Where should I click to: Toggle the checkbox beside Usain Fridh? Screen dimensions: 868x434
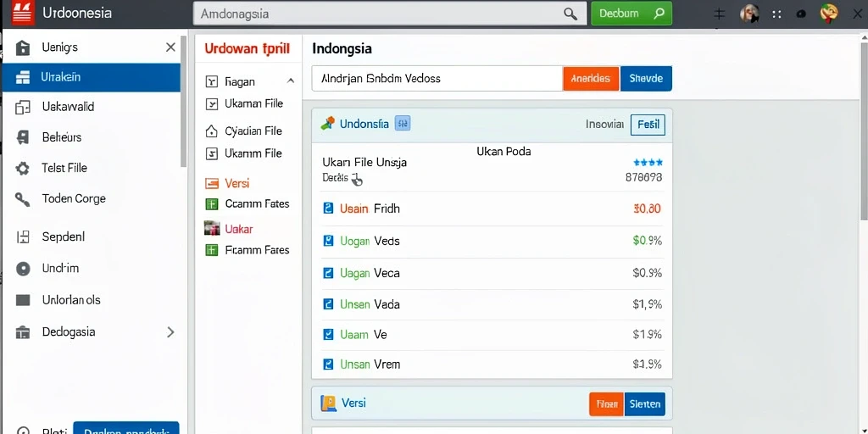coord(328,209)
